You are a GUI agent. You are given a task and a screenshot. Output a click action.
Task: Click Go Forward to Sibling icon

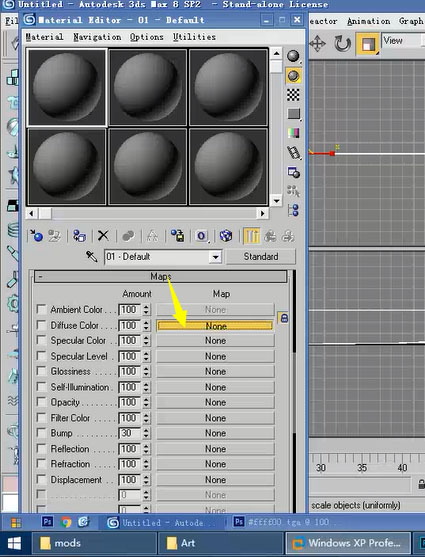[288, 236]
